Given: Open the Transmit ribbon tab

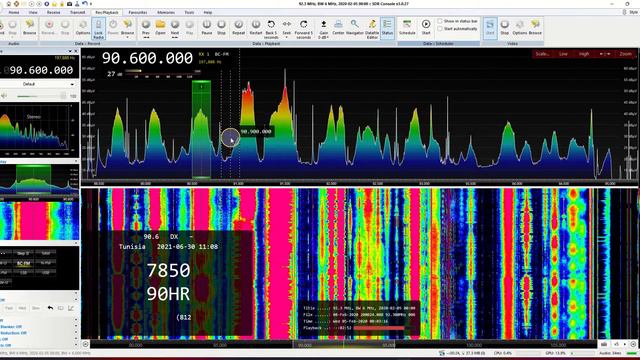Looking at the screenshot, I should point(78,12).
